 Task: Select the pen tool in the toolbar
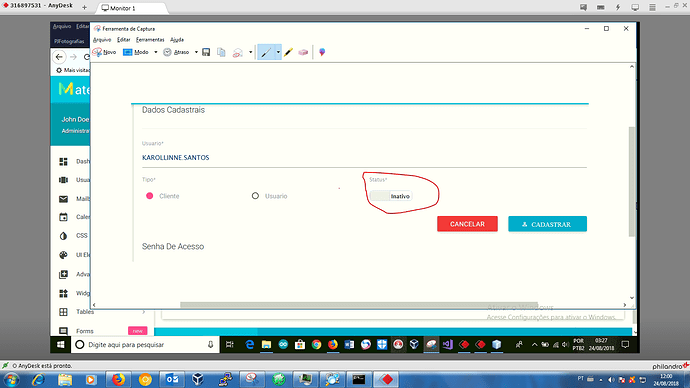pyautogui.click(x=266, y=52)
